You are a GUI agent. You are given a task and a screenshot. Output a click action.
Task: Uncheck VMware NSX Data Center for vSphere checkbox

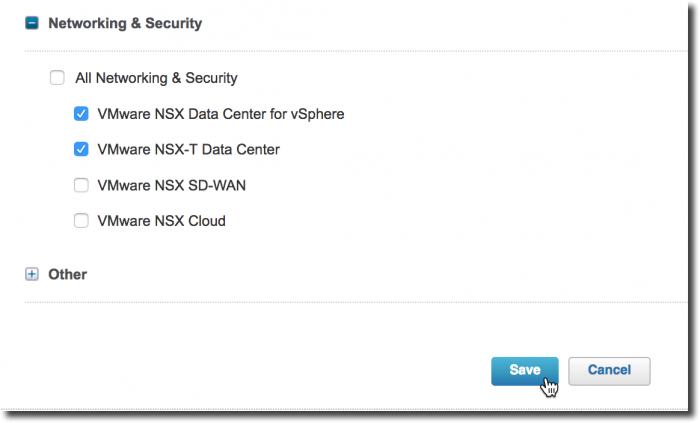coord(81,114)
